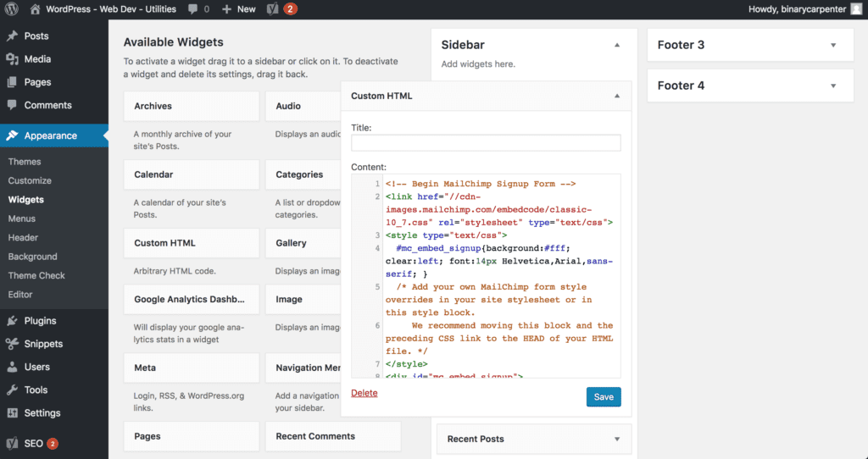868x459 pixels.
Task: Open Editor submenu item
Action: pyautogui.click(x=20, y=295)
